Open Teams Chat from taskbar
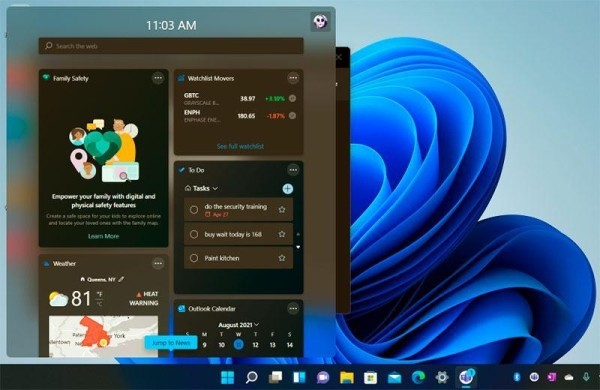The image size is (600, 390). [x=323, y=377]
